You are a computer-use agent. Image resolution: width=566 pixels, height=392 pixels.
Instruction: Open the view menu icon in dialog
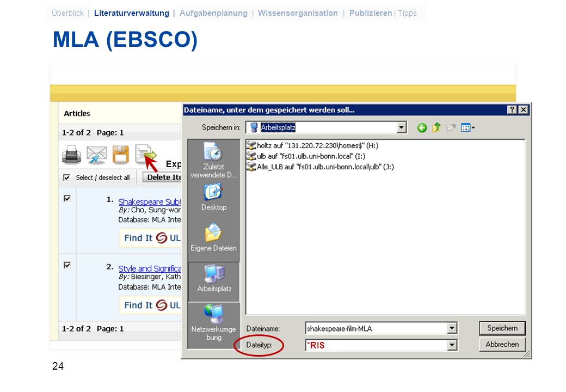pyautogui.click(x=467, y=127)
